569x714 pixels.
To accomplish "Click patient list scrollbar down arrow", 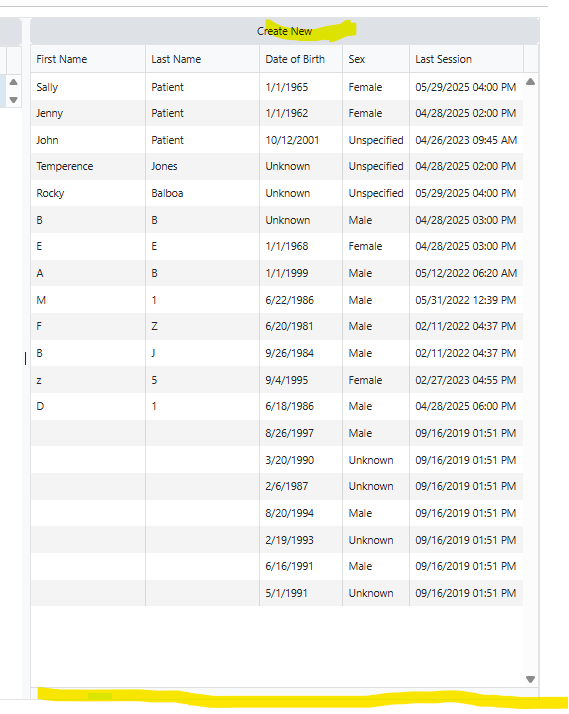I will [530, 679].
